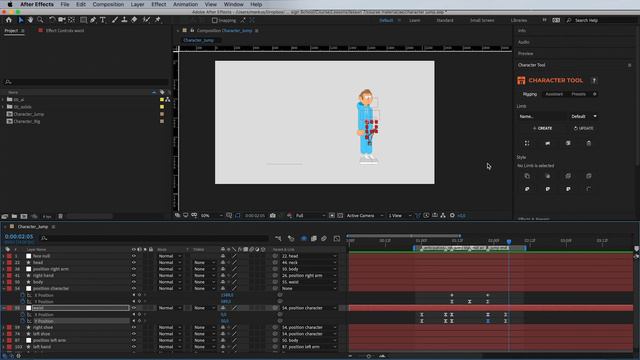
Task: Select the Selection arrow tool
Action: pos(21,20)
